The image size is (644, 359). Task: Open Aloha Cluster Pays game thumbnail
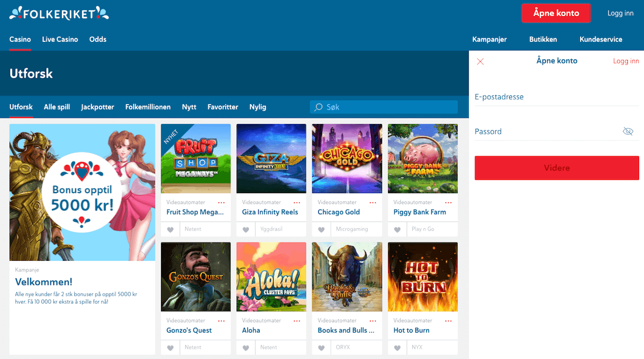(272, 277)
